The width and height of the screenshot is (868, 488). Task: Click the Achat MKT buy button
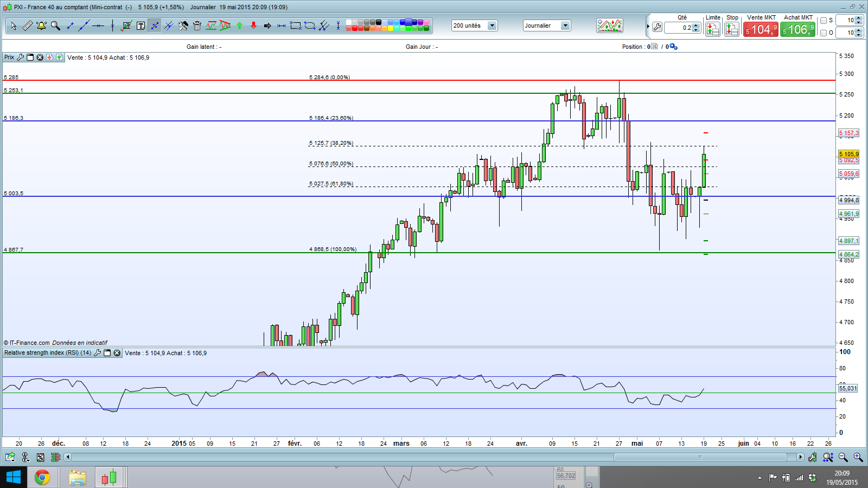pos(797,29)
